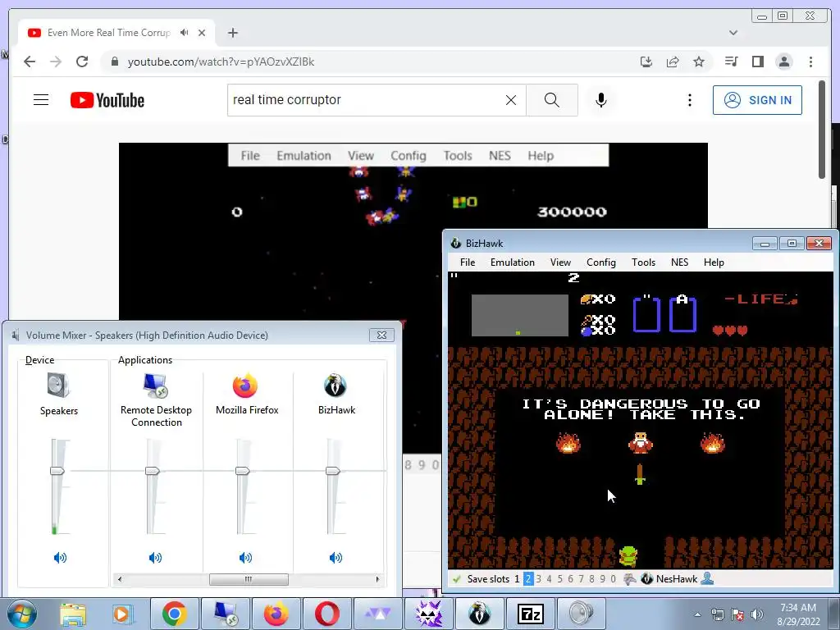This screenshot has width=840, height=630.
Task: Open Windows Media Player from taskbar
Action: pos(122,614)
